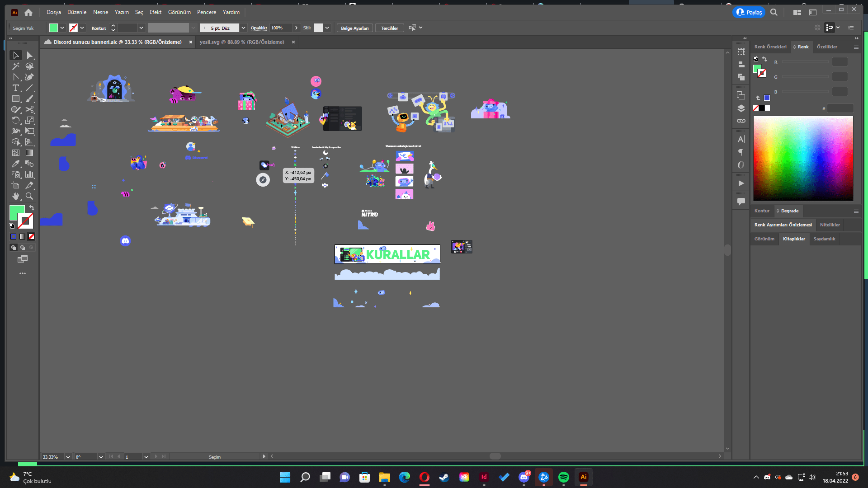868x488 pixels.
Task: Open the Efekt menu
Action: point(156,12)
